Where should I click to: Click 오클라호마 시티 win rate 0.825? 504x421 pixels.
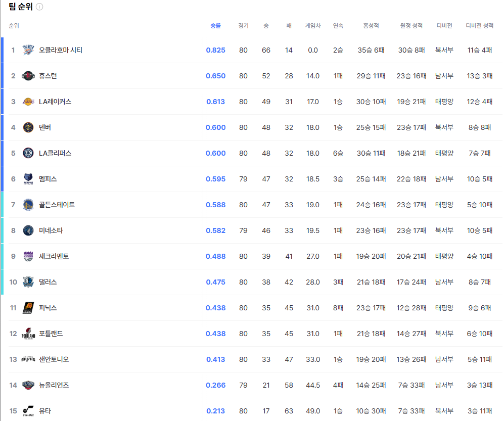tap(216, 50)
